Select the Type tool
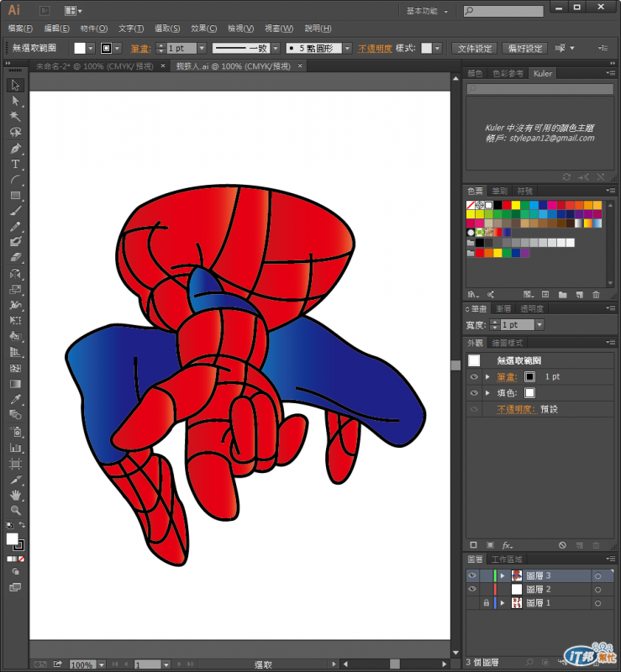The width and height of the screenshot is (621, 672). [x=15, y=165]
